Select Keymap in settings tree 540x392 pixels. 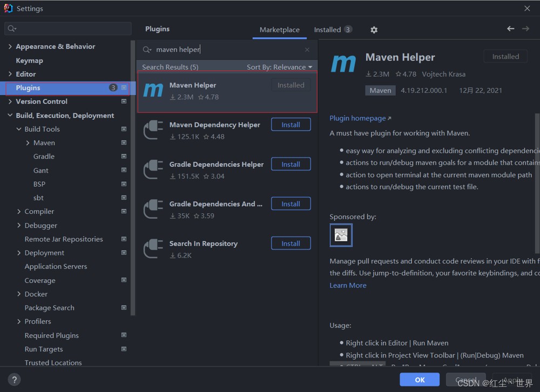(29, 60)
